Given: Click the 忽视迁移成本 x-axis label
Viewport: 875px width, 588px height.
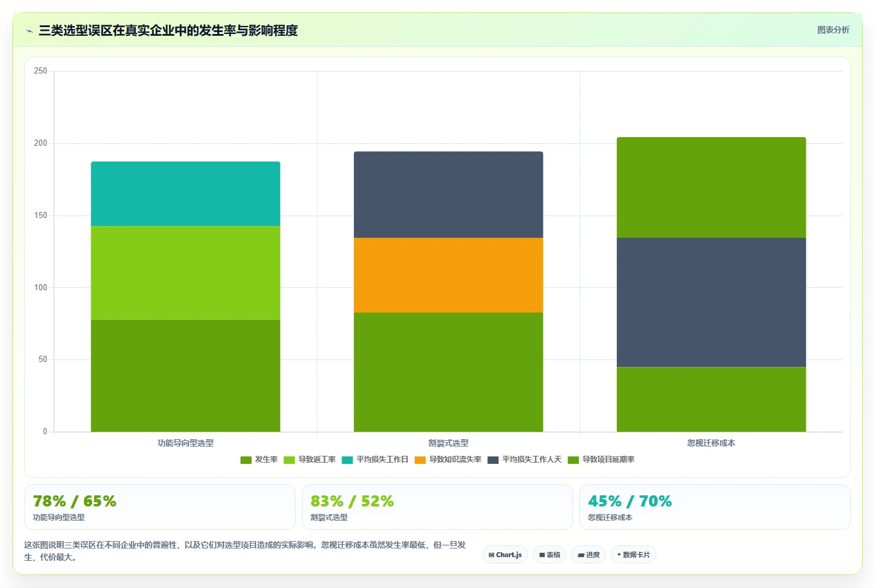Looking at the screenshot, I should click(711, 443).
